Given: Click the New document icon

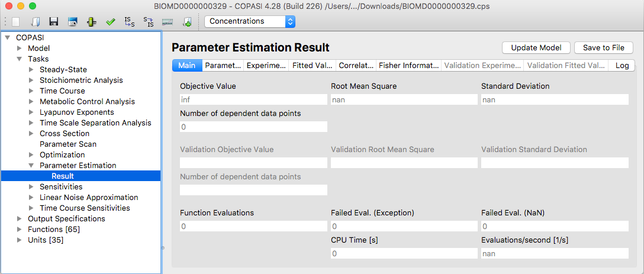Looking at the screenshot, I should click(15, 22).
